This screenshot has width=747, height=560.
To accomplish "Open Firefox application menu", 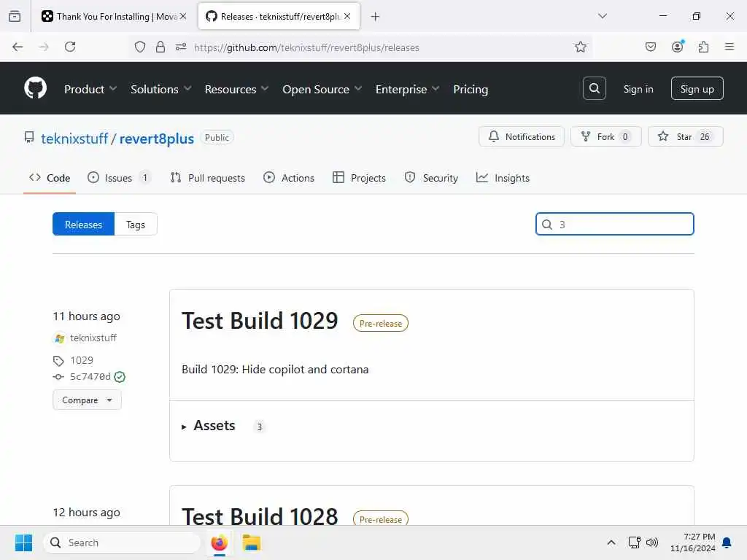I will tap(729, 47).
